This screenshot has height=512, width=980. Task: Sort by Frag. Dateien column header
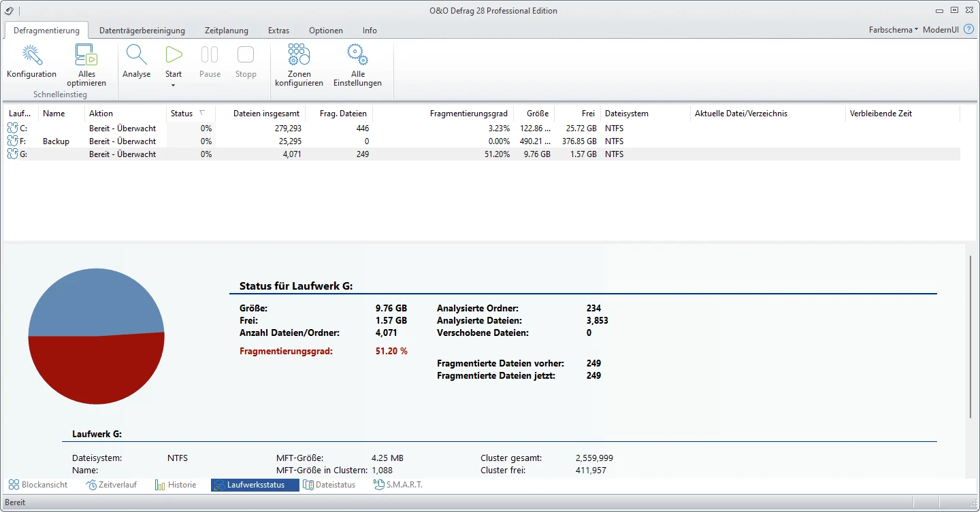339,114
